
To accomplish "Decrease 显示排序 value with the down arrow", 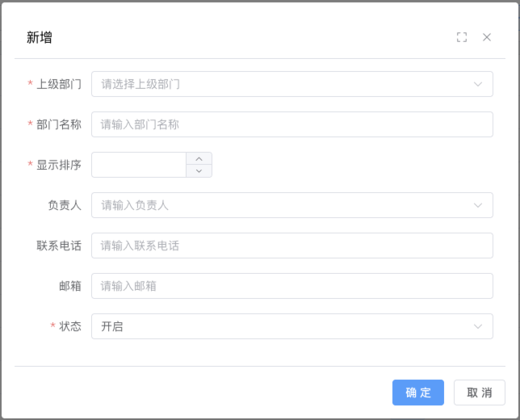I will pyautogui.click(x=199, y=171).
